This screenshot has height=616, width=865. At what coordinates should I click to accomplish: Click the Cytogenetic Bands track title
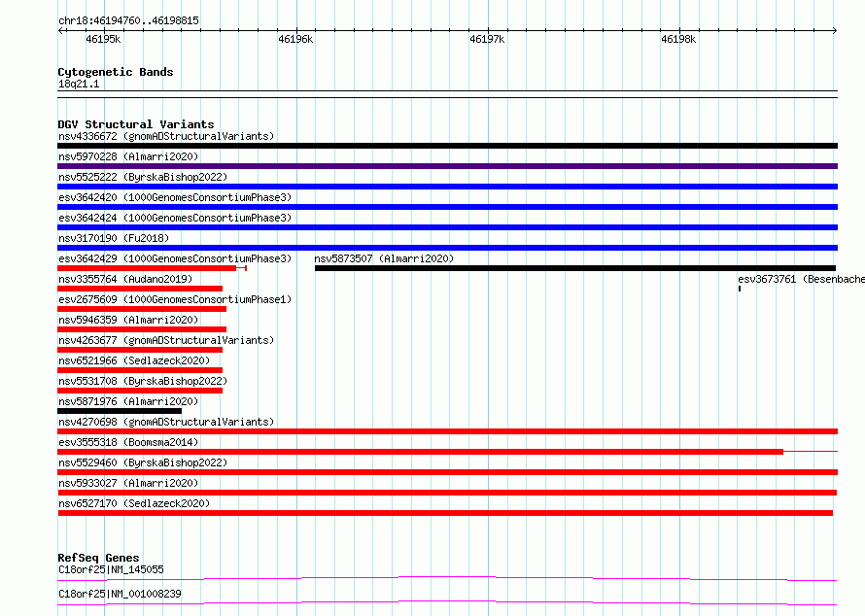[x=116, y=72]
